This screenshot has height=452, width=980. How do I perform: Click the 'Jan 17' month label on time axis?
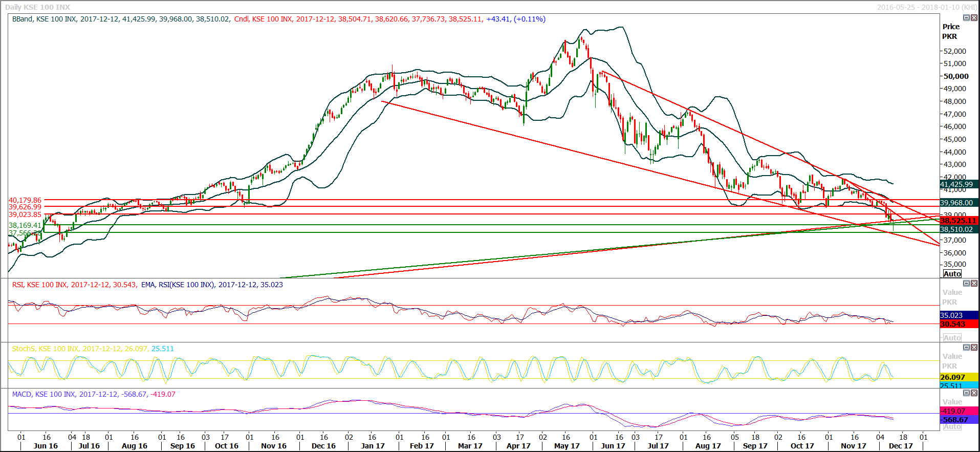point(373,446)
